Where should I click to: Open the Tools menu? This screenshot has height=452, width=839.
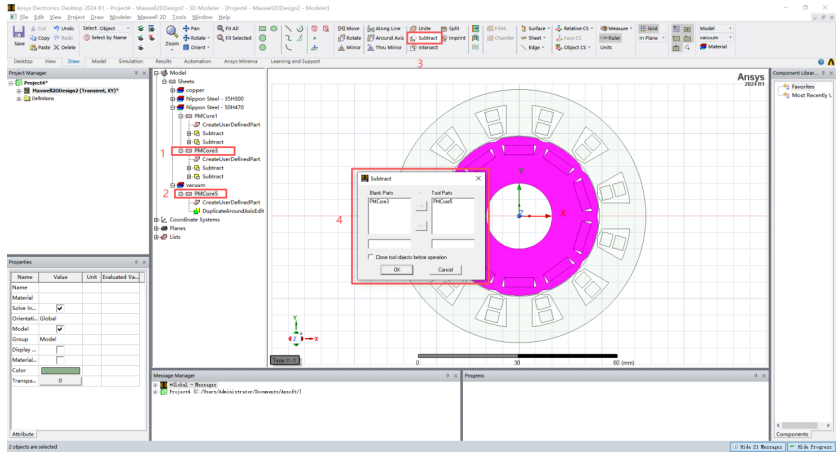[179, 17]
